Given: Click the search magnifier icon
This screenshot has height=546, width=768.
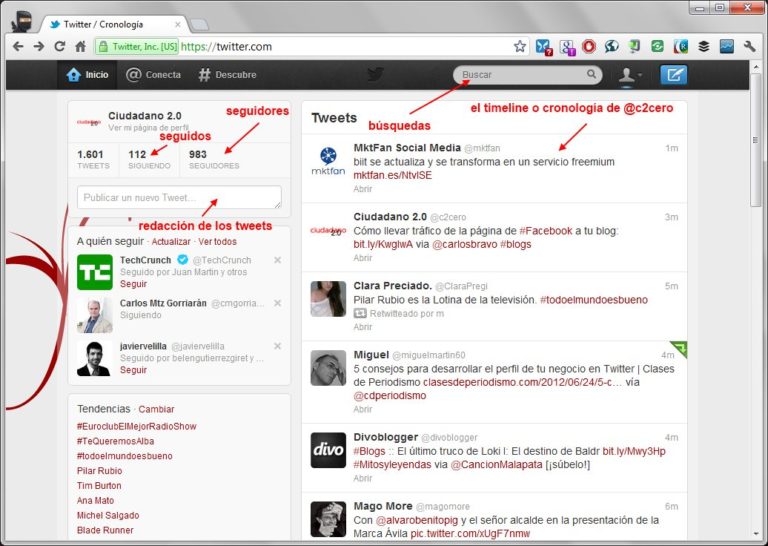Looking at the screenshot, I should 591,74.
